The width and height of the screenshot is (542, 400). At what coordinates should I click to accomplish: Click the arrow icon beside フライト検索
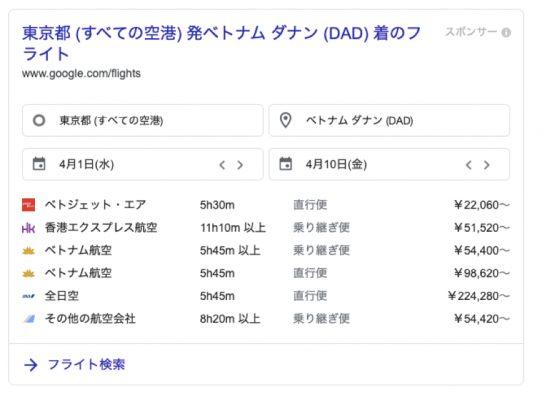[31, 365]
